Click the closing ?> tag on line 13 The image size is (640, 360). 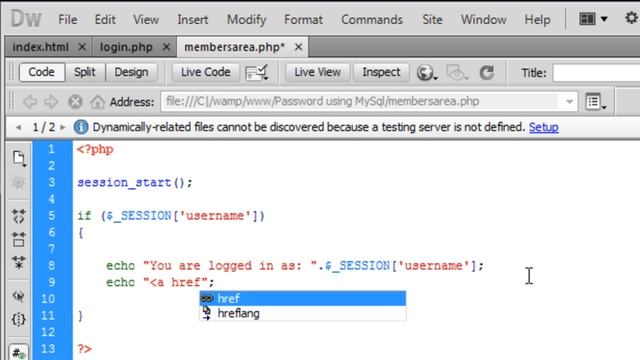(84, 349)
